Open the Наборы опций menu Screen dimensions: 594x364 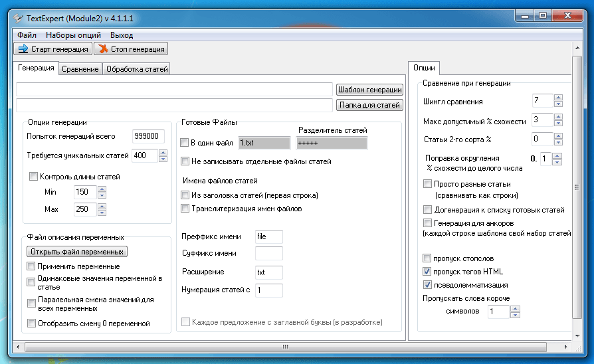73,35
